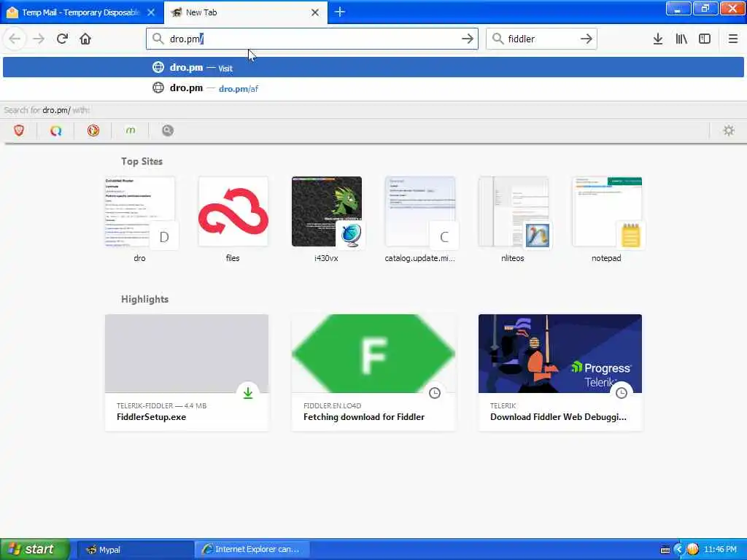Image resolution: width=747 pixels, height=560 pixels.
Task: Open the Library menu
Action: pyautogui.click(x=681, y=39)
